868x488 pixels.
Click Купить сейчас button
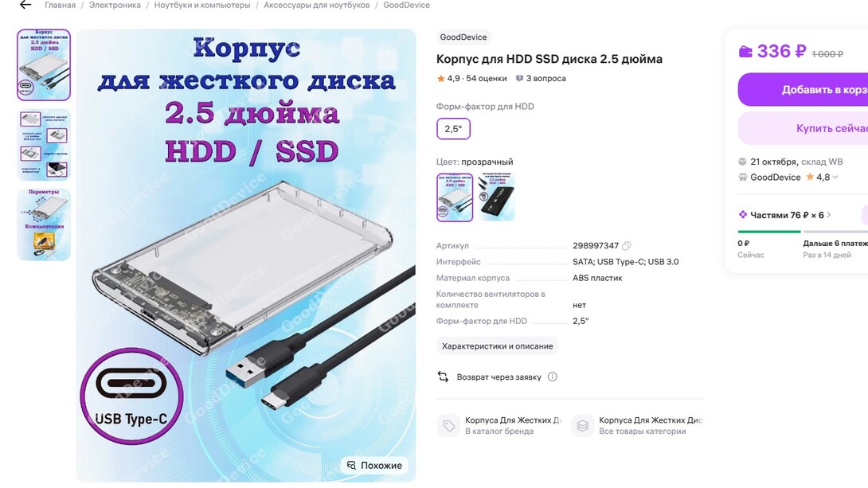(x=803, y=128)
